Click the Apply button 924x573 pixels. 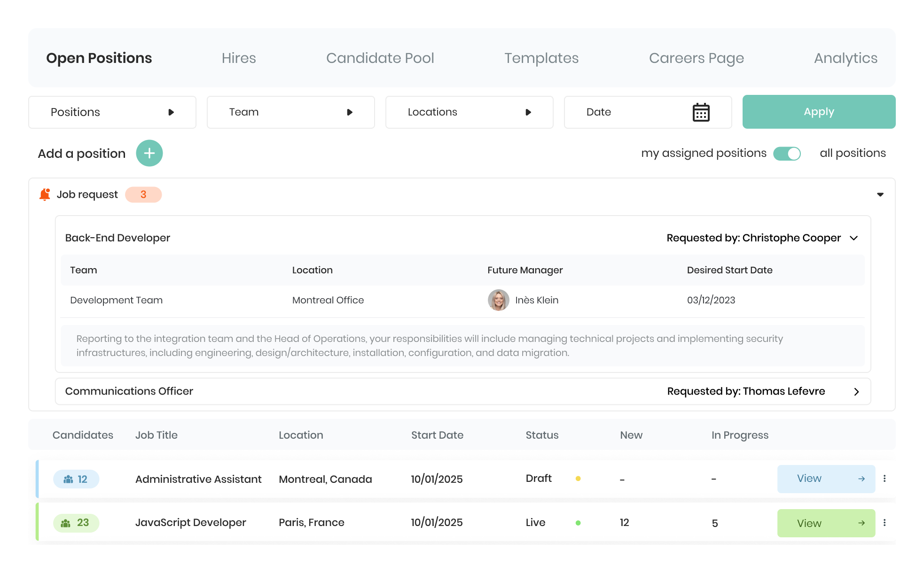(x=819, y=112)
